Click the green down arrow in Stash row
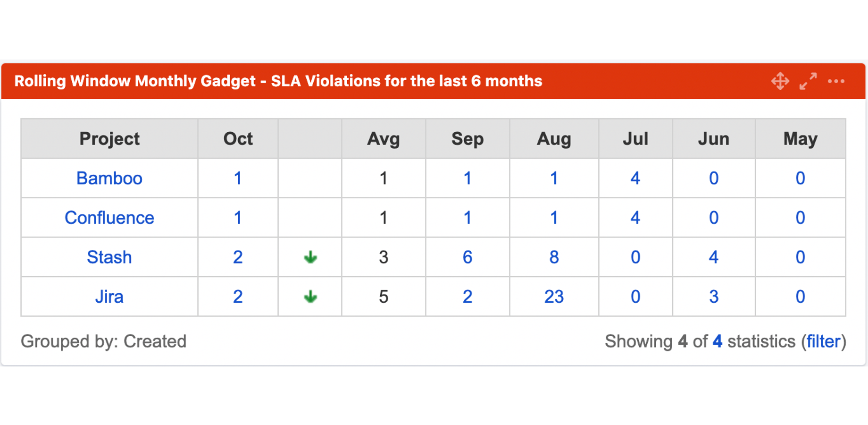Screen dimensions: 868x425 point(310,257)
